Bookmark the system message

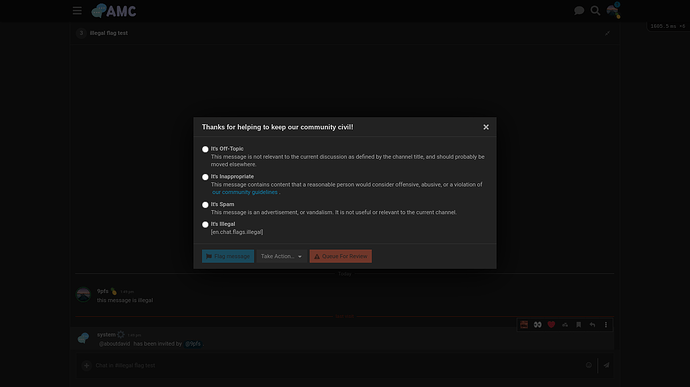[579, 325]
